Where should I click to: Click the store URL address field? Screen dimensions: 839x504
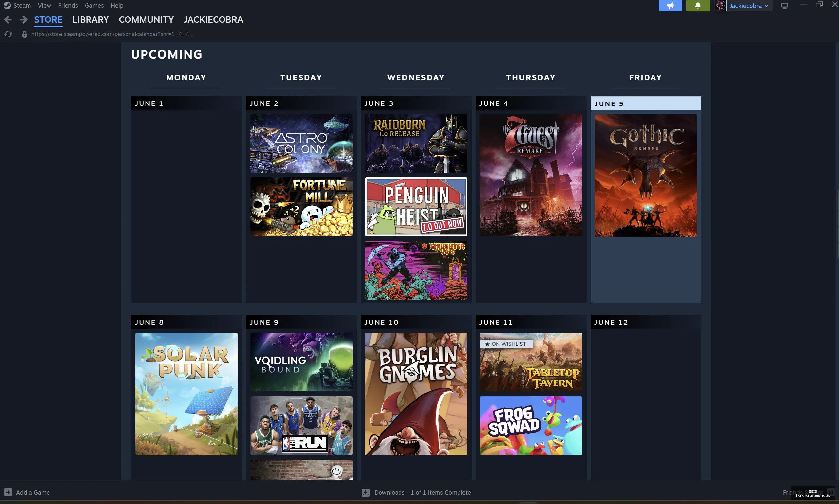point(112,34)
